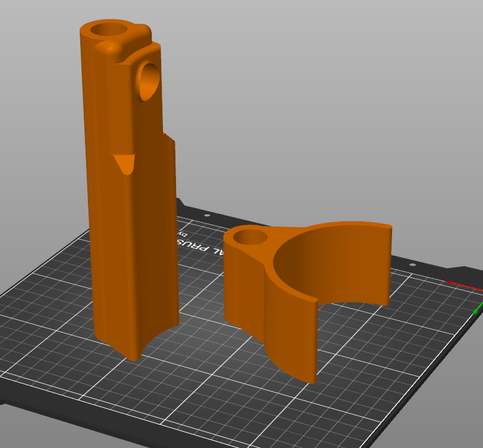Click the top circular hole of tall model
483x448 pixels.
click(111, 29)
